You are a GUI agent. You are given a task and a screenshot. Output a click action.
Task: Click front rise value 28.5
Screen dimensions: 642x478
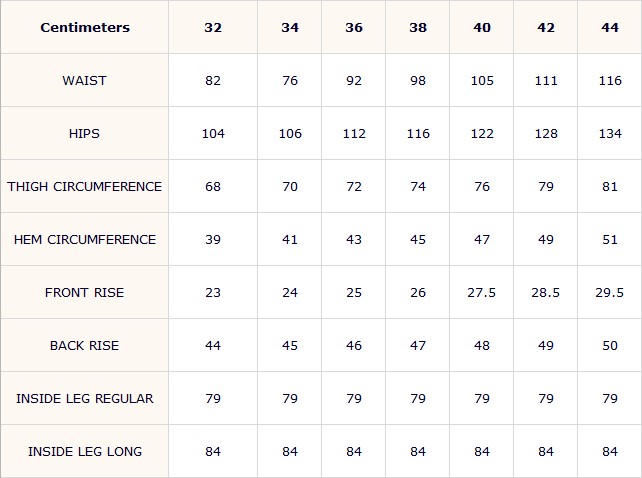(x=545, y=292)
